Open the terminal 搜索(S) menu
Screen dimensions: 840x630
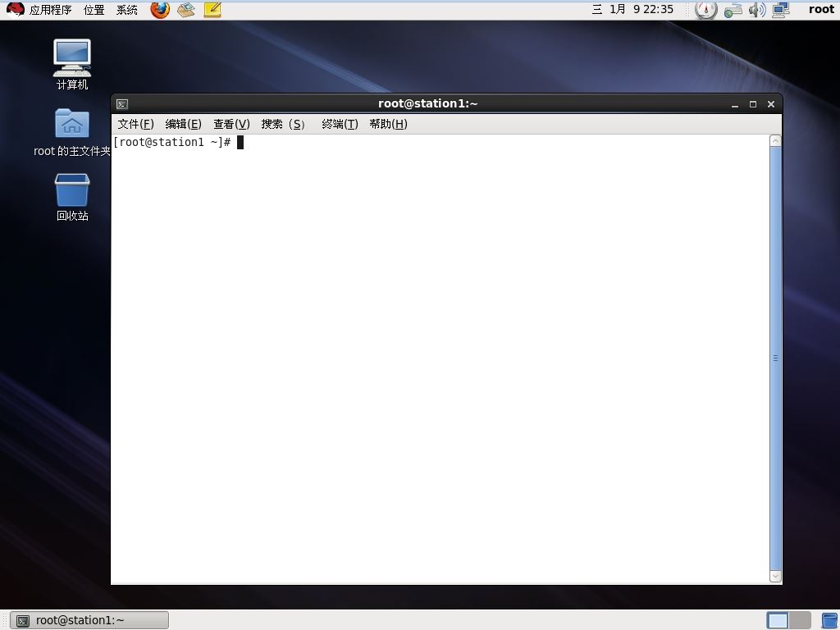283,124
